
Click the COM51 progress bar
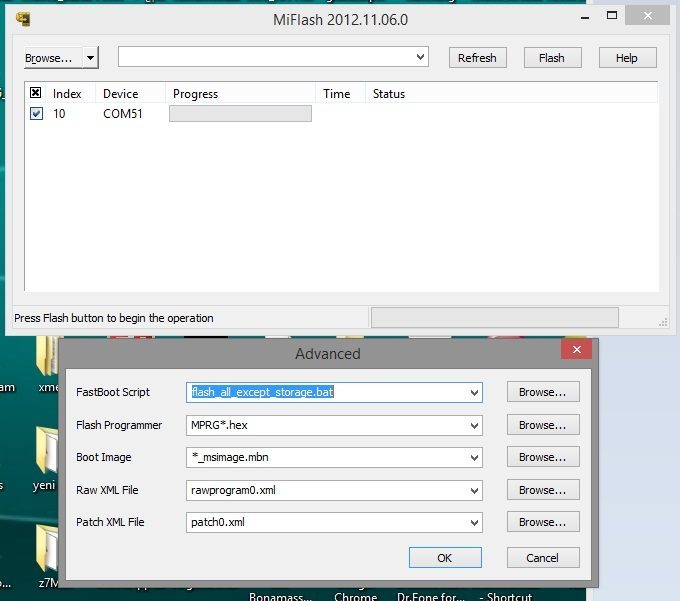(x=240, y=114)
